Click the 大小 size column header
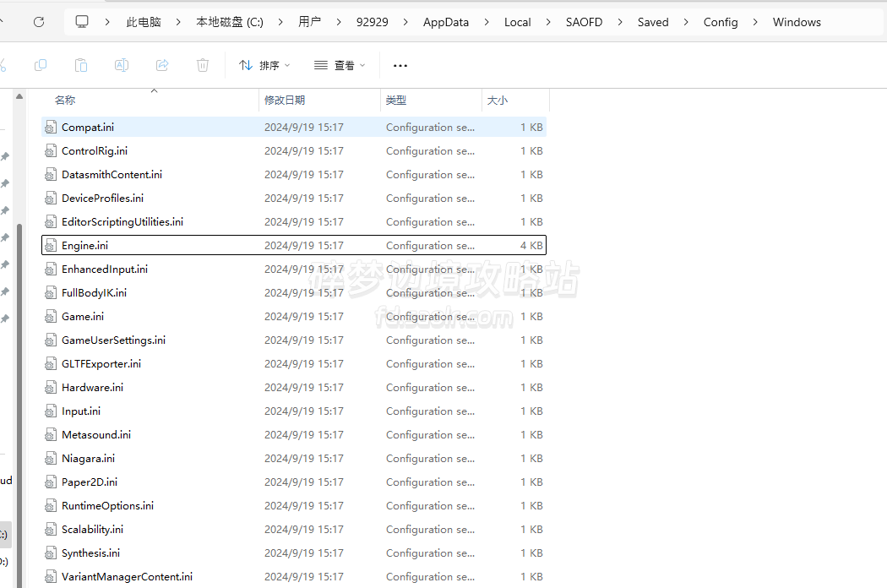This screenshot has width=887, height=588. [498, 100]
